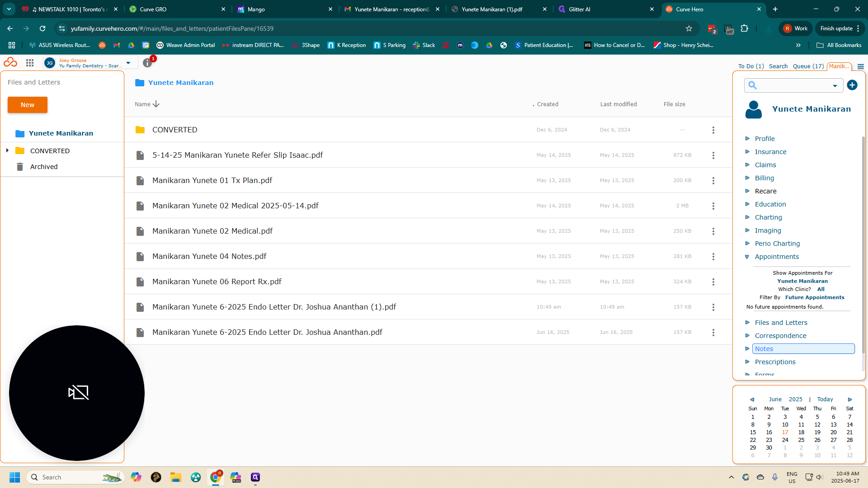Open the Prescriptions link
The height and width of the screenshot is (488, 868).
(775, 362)
